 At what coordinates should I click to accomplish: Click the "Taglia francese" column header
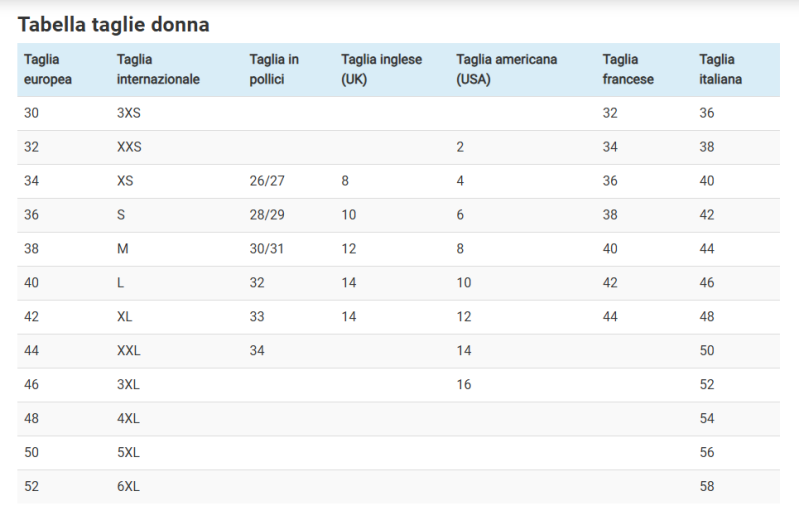pos(628,69)
